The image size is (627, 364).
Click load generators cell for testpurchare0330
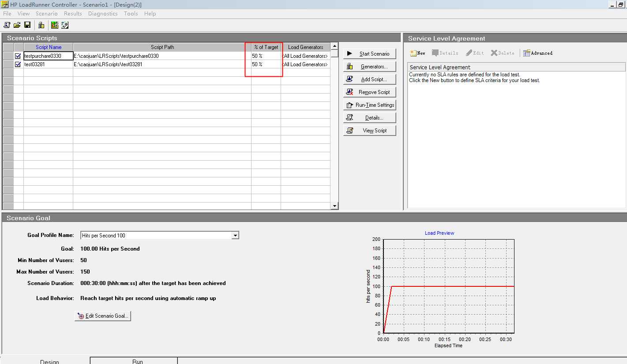click(x=305, y=56)
